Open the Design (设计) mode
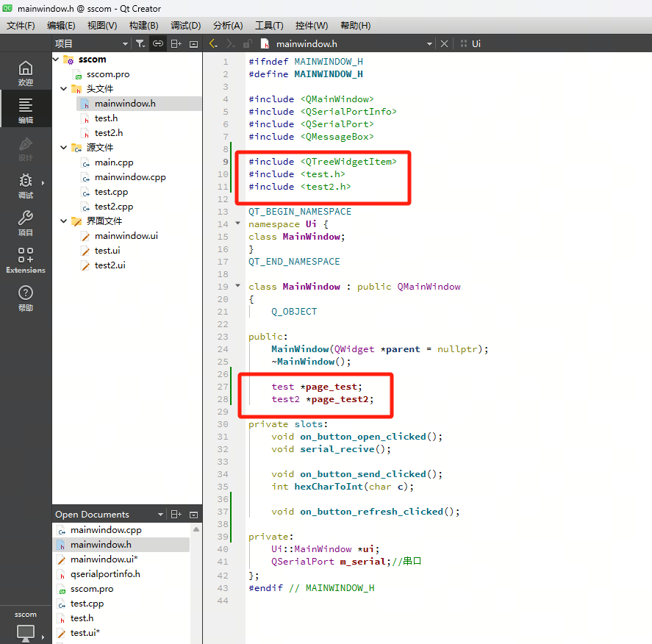This screenshot has height=644, width=652. [x=26, y=149]
